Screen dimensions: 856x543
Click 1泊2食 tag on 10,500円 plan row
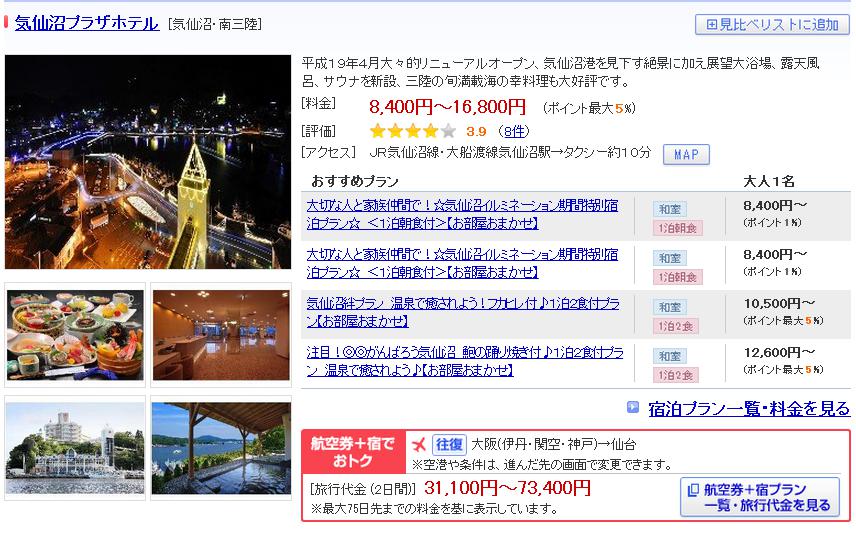(676, 326)
